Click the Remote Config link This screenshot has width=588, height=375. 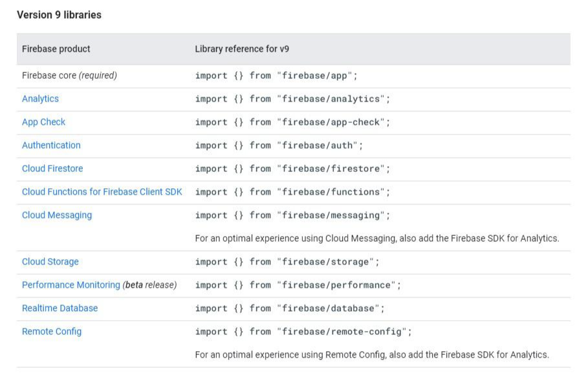(52, 332)
